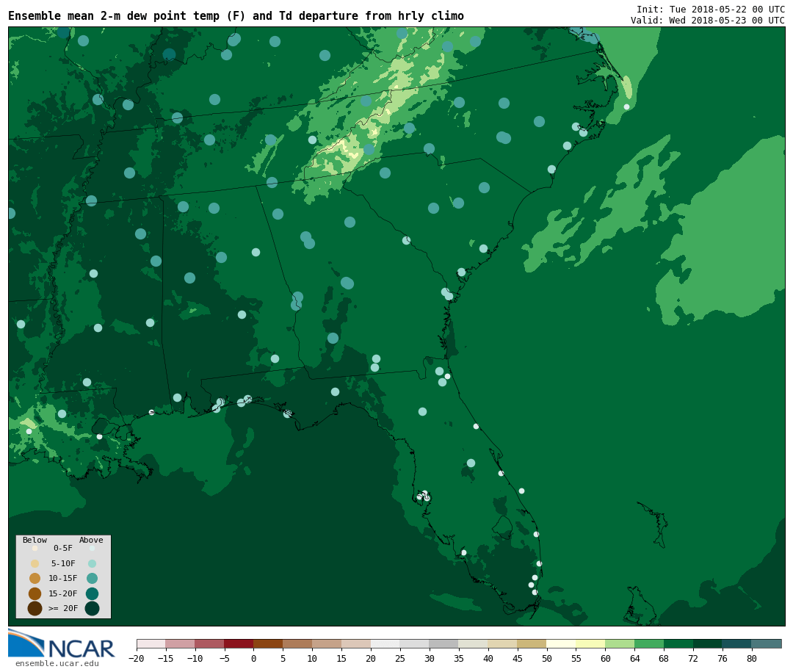Click the '5-10F' legend label
The height and width of the screenshot is (672, 793).
(63, 563)
